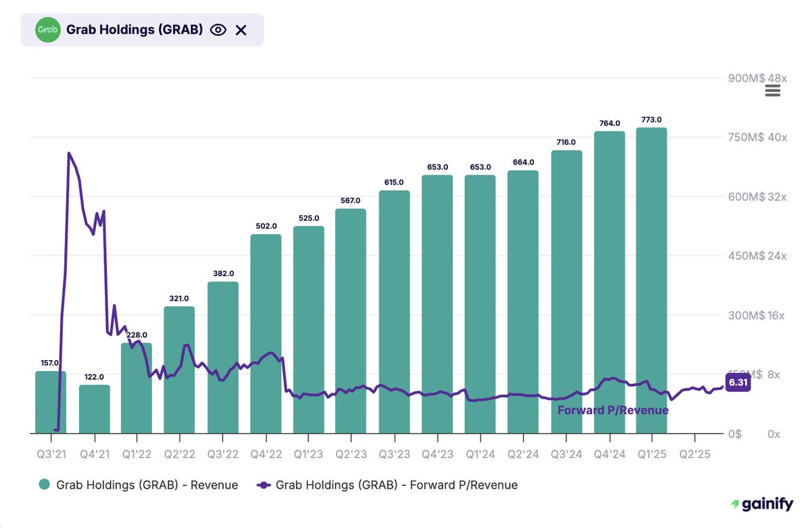Click the green Grab logo icon
Viewport: 812px width, 528px height.
pos(47,30)
